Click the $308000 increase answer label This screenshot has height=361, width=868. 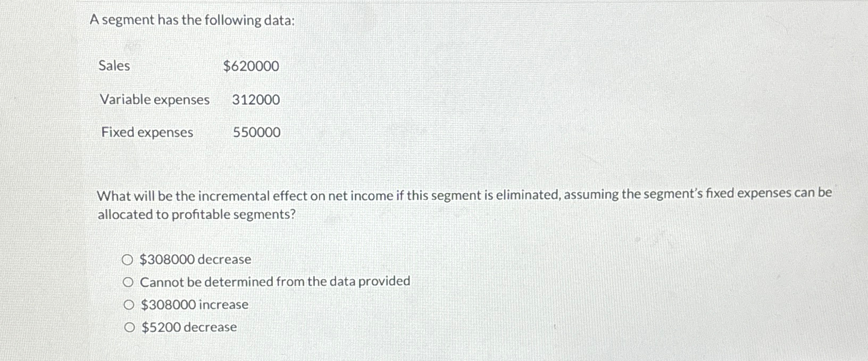[x=194, y=305]
